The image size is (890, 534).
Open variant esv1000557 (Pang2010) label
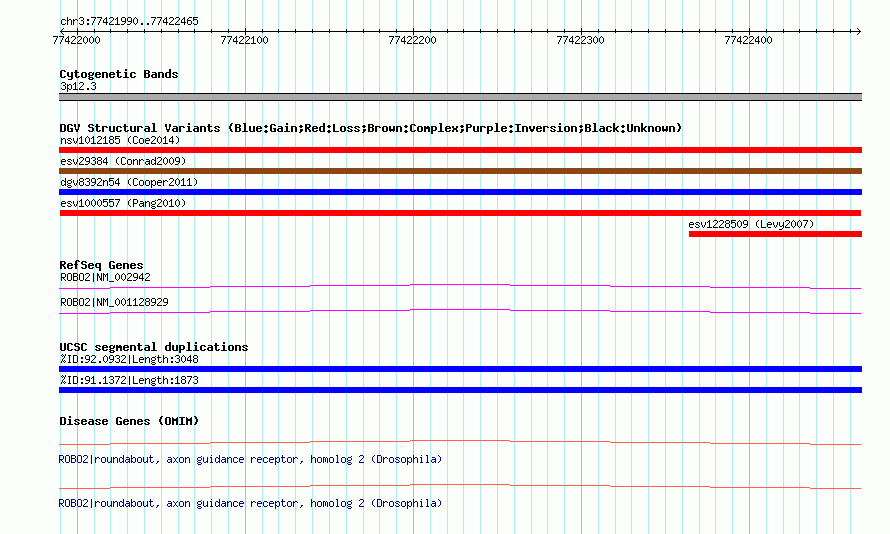point(123,203)
